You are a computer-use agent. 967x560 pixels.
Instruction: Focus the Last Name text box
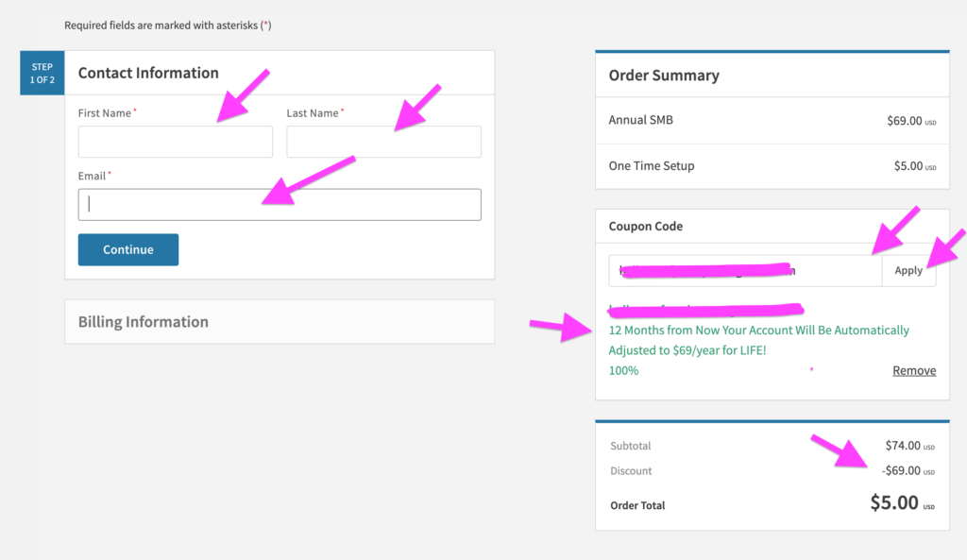(383, 142)
